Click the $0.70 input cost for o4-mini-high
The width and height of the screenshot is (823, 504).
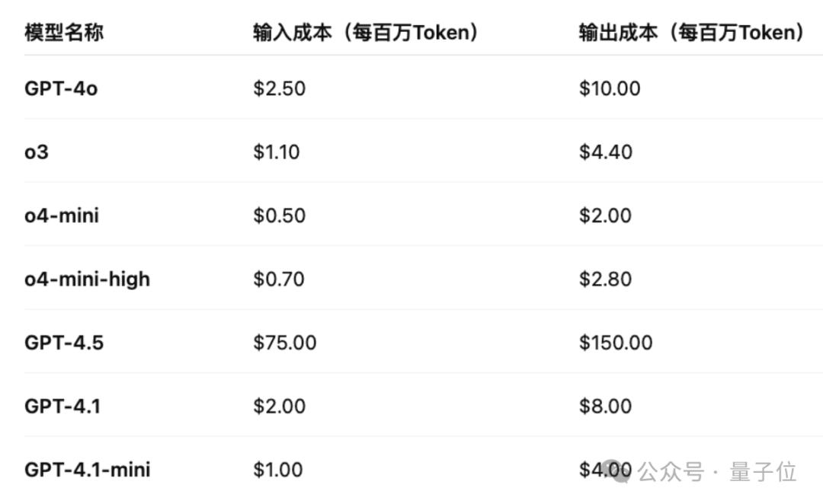click(279, 279)
